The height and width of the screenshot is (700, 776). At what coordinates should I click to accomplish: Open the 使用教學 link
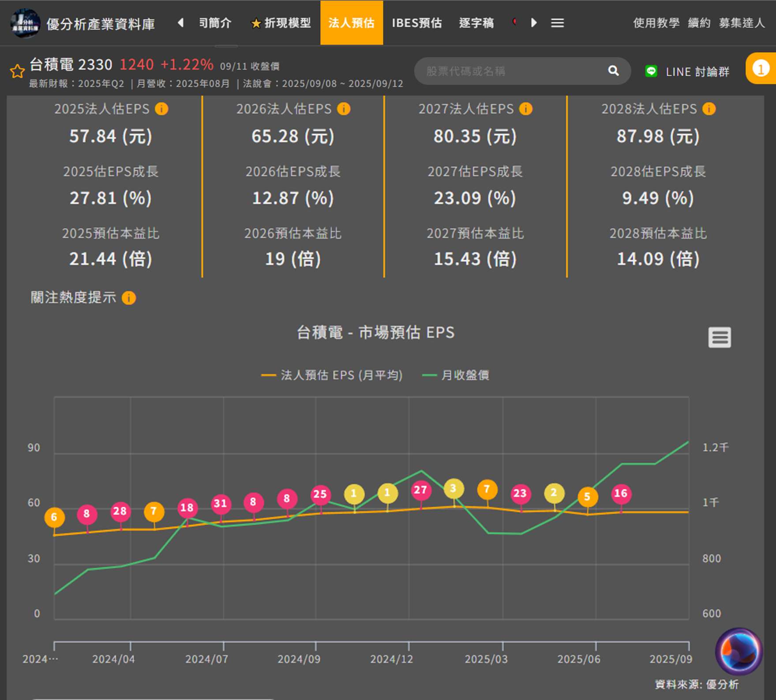[x=656, y=23]
